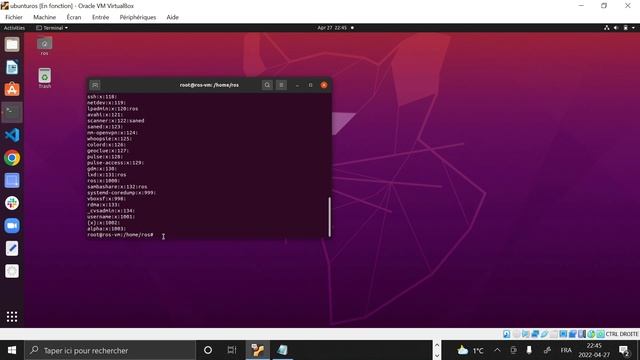Select the Terminal icon in the dock
The image size is (640, 360).
click(x=12, y=112)
